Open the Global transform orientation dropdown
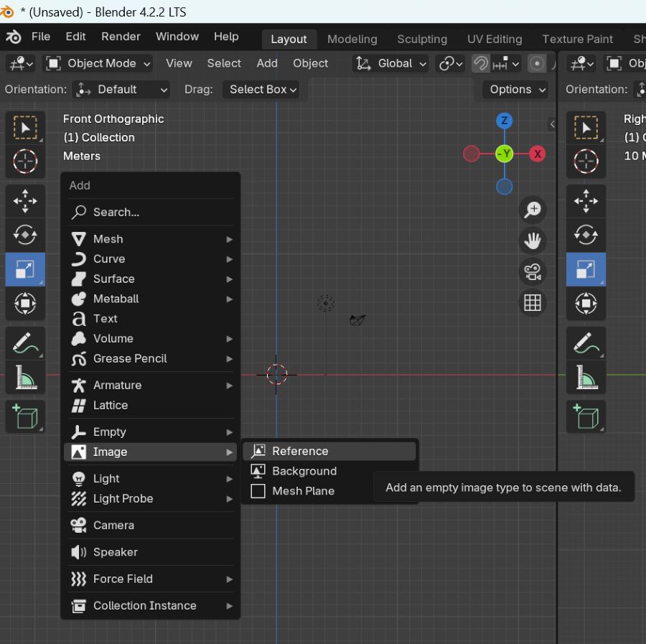646x644 pixels. click(390, 63)
